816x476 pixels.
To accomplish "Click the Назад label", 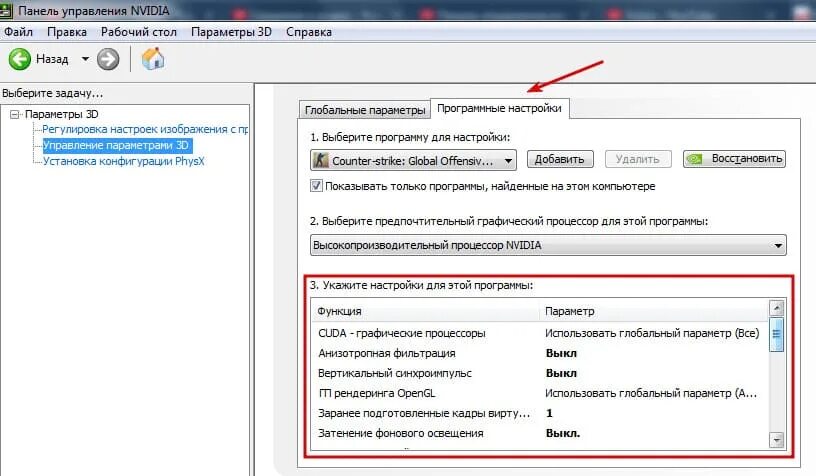I will [52, 59].
